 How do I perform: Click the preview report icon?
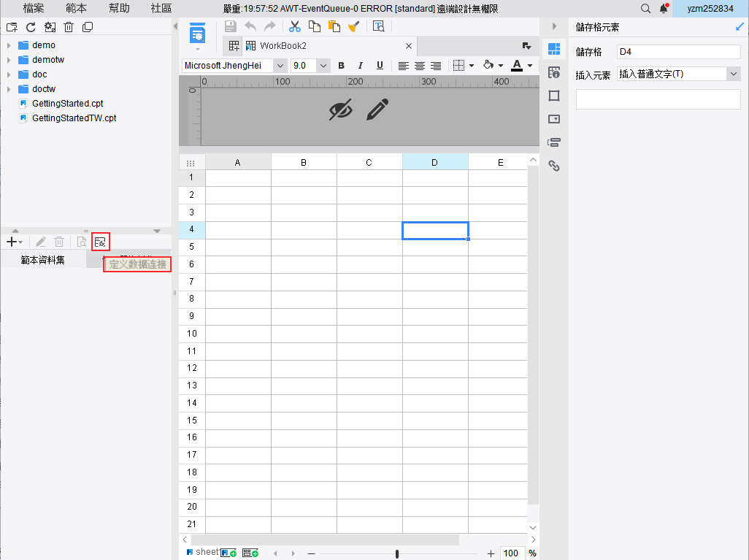197,34
